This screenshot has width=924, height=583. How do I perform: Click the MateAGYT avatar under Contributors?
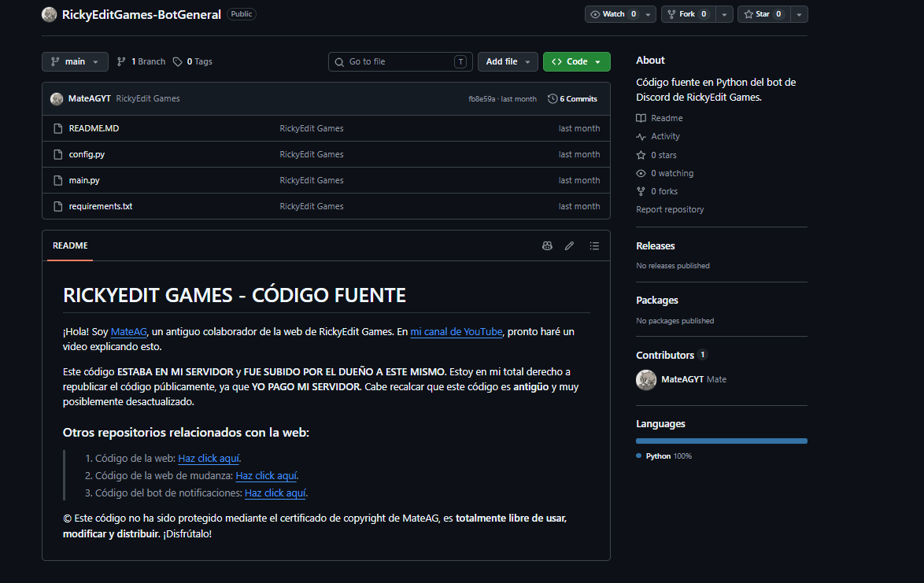click(x=646, y=380)
